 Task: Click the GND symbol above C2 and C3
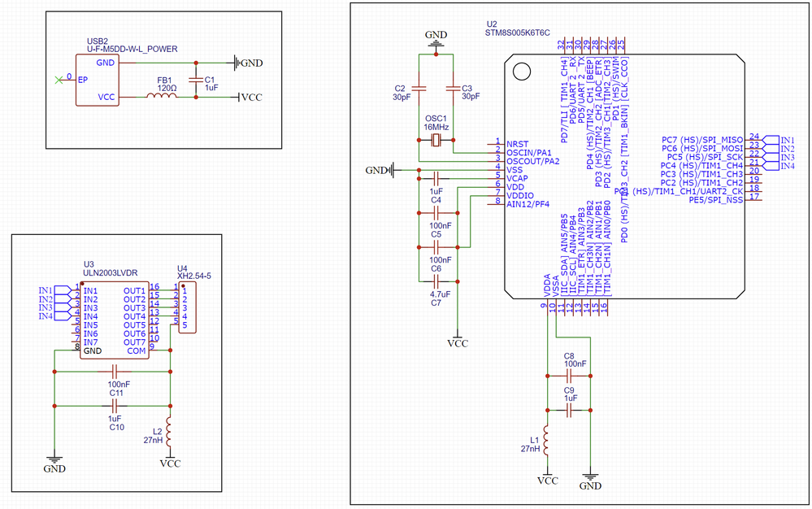tap(436, 39)
